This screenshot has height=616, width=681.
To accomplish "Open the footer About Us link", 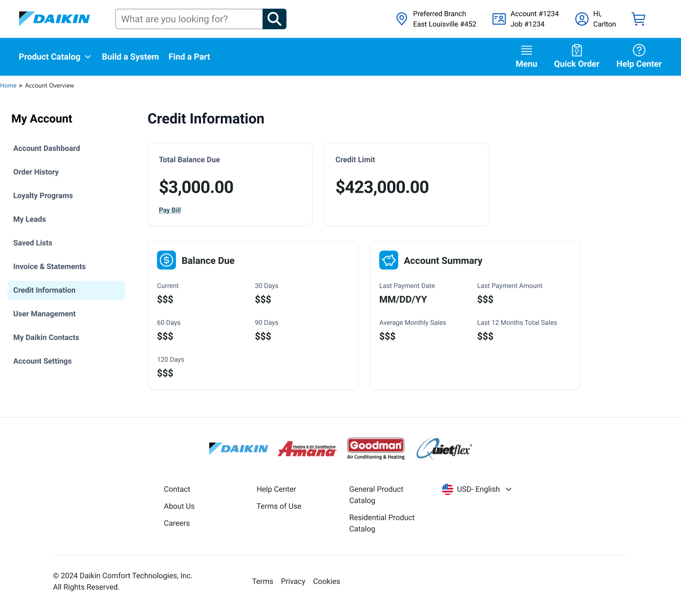I will pyautogui.click(x=179, y=506).
